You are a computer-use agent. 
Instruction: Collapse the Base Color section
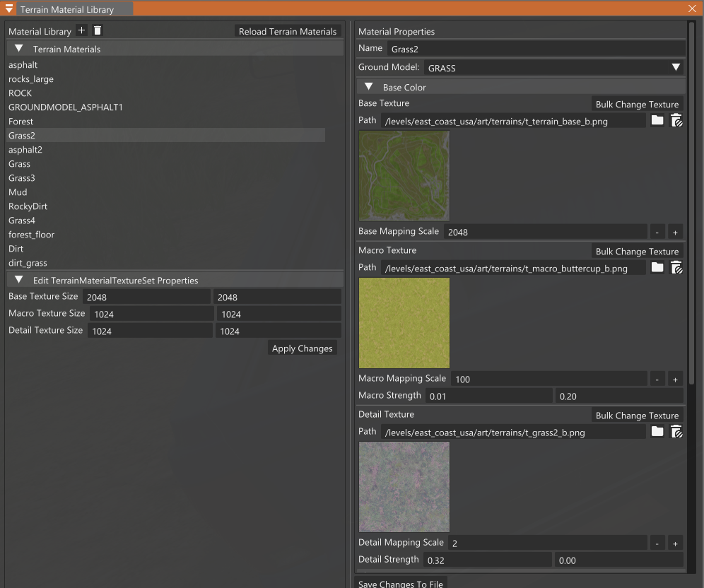click(x=368, y=87)
